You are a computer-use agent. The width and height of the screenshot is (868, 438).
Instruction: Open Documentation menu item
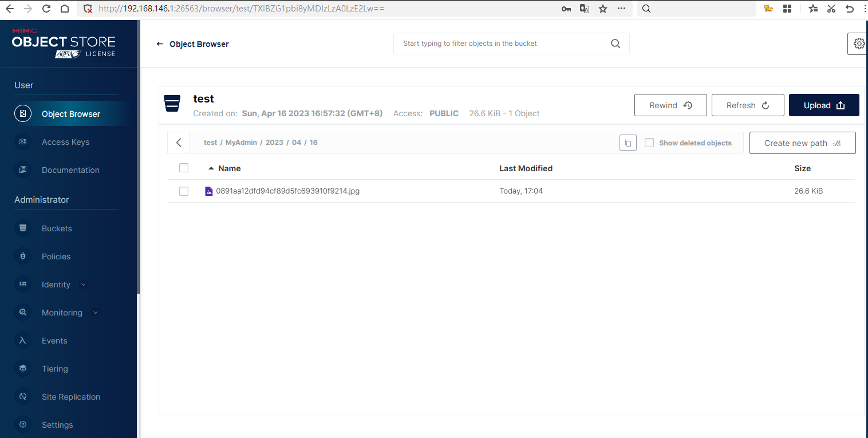click(x=70, y=170)
